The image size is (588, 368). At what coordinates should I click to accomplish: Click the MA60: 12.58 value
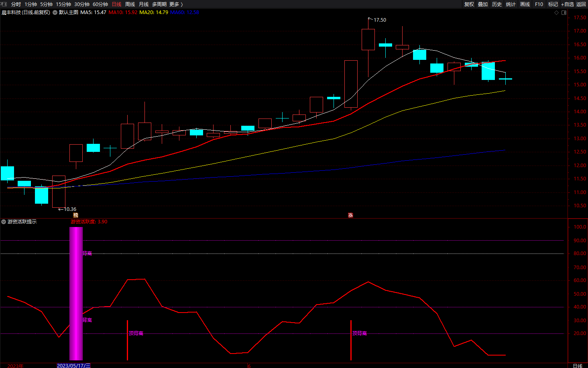tap(185, 12)
